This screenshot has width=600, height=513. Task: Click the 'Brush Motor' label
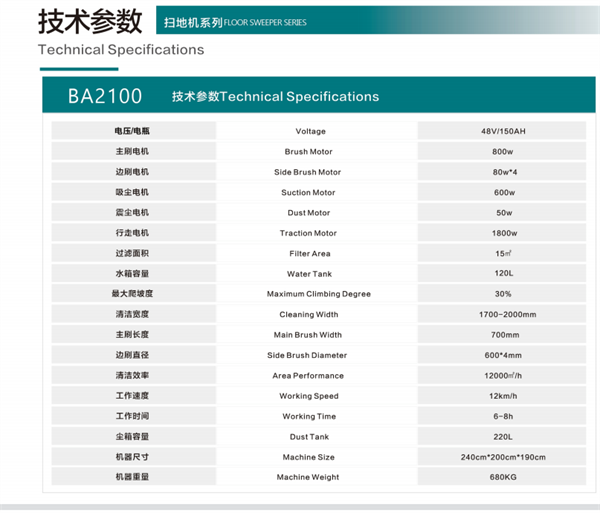click(308, 151)
